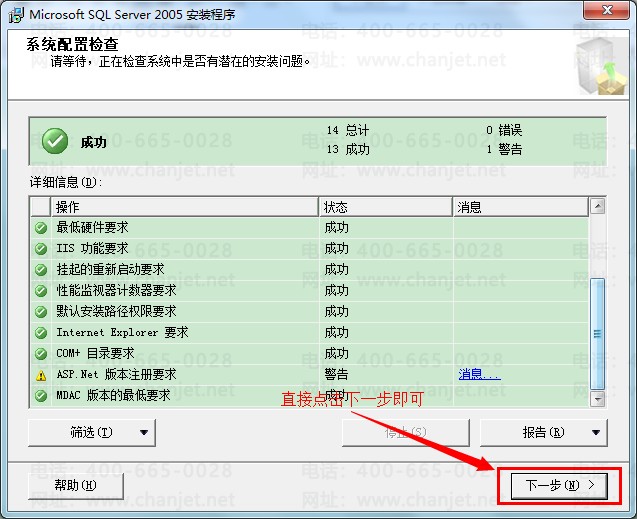
Task: Click the green check icon for 默认安装路径权限要求
Action: (41, 311)
